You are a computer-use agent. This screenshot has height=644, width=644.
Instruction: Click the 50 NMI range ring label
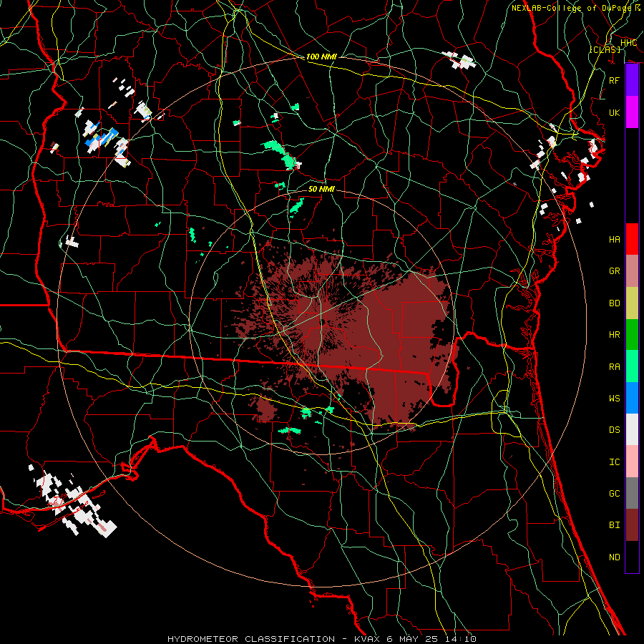pos(321,189)
